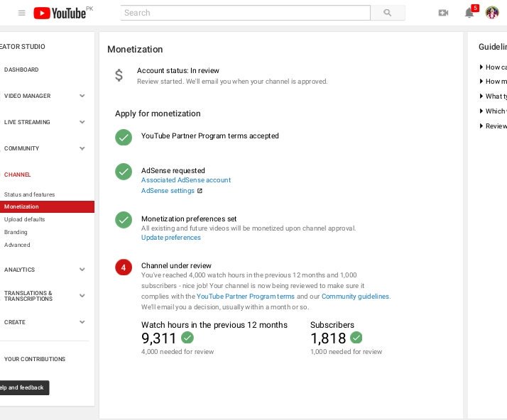Expand the 'What' guideline triangle
The height and width of the screenshot is (420, 507).
click(481, 96)
